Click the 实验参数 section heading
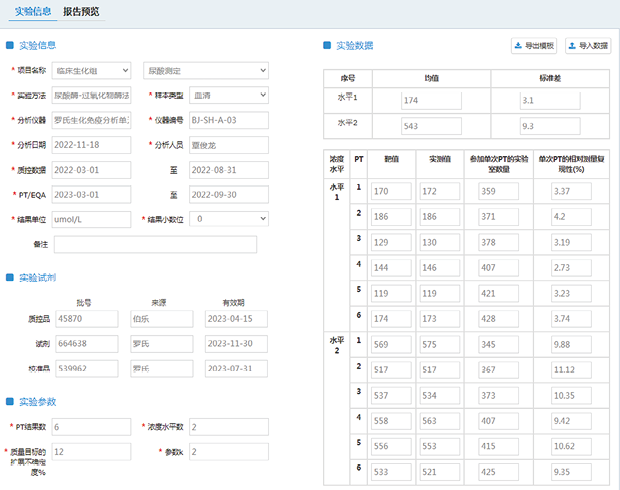Image resolution: width=620 pixels, height=490 pixels. click(38, 402)
